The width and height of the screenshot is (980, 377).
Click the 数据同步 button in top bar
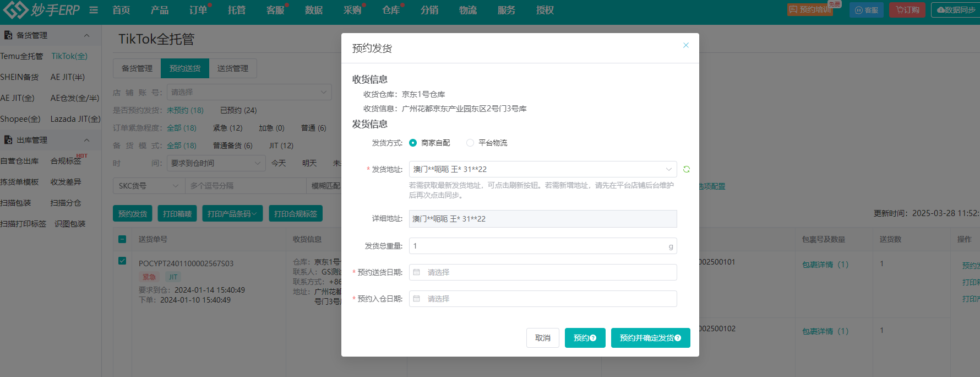(x=956, y=10)
